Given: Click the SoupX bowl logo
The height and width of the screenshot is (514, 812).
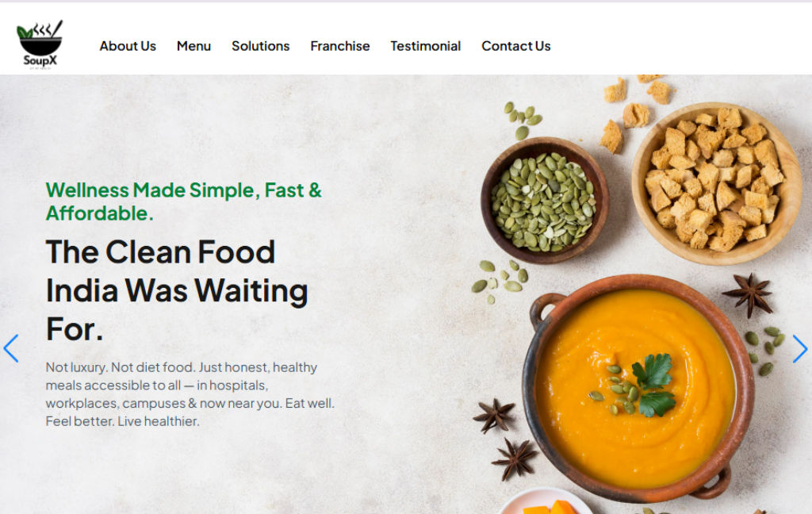Looking at the screenshot, I should (40, 44).
